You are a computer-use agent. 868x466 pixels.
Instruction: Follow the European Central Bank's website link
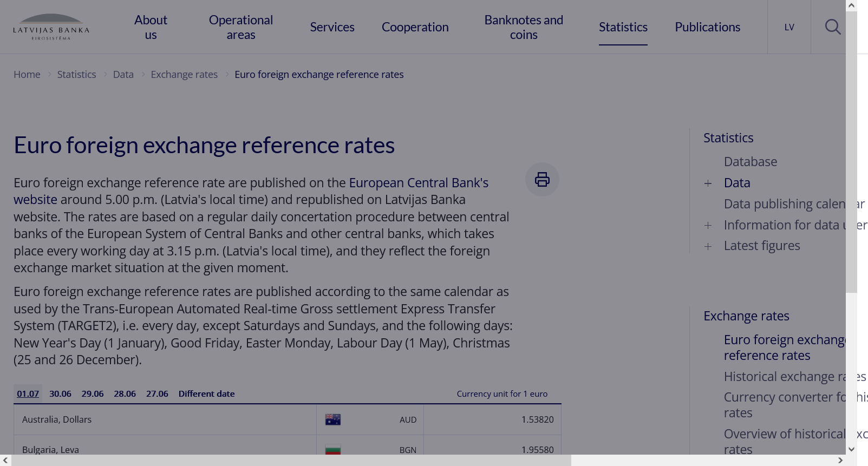click(418, 183)
